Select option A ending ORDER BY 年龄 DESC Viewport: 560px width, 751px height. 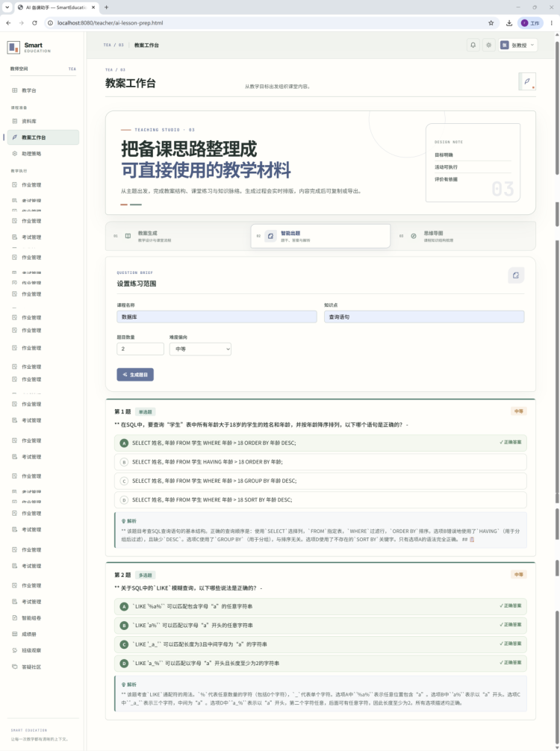pos(320,443)
